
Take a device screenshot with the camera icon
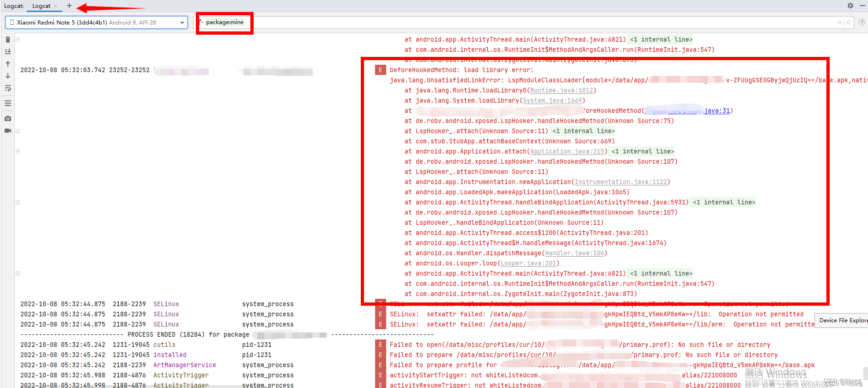(8, 118)
